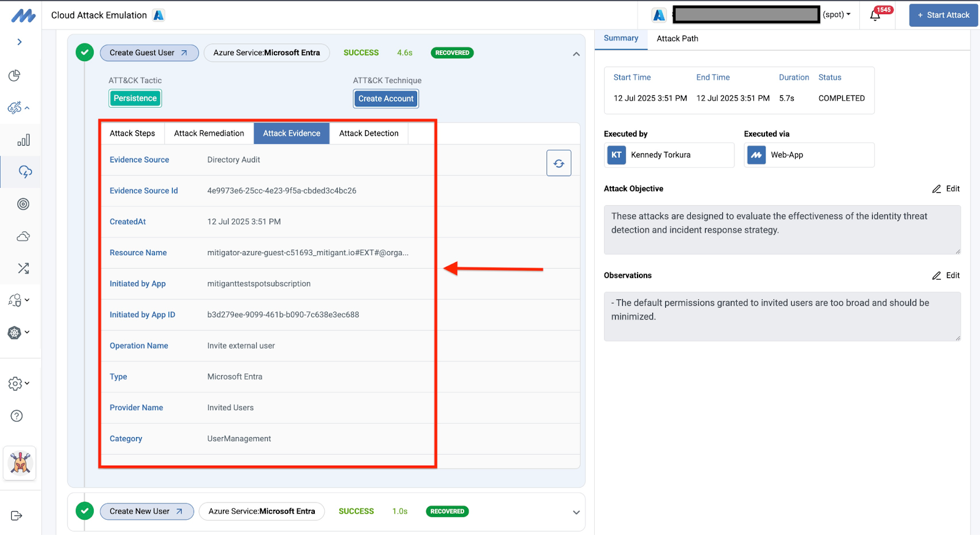Click the Azure Service:Microsoft Entra chip in Create Guest User row
This screenshot has height=535, width=980.
click(x=266, y=53)
